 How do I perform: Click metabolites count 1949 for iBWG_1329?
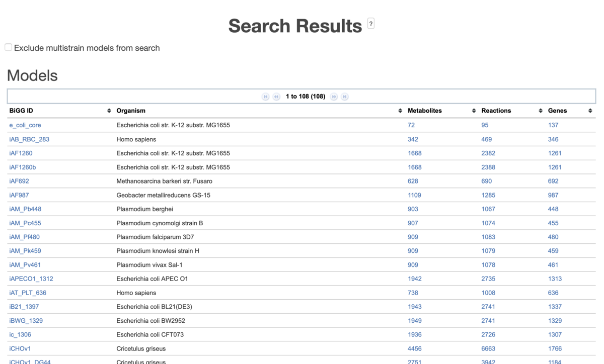coord(415,321)
